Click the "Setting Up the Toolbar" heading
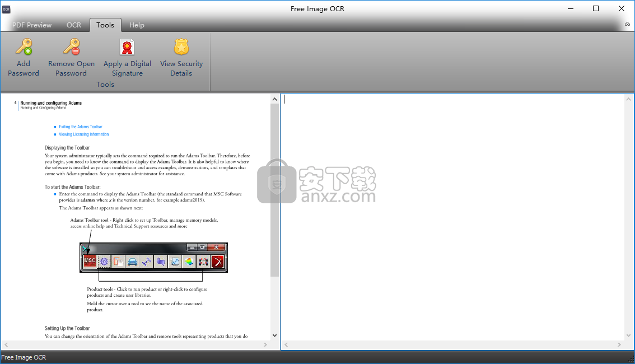Screen dimensions: 635x364 [x=67, y=328]
